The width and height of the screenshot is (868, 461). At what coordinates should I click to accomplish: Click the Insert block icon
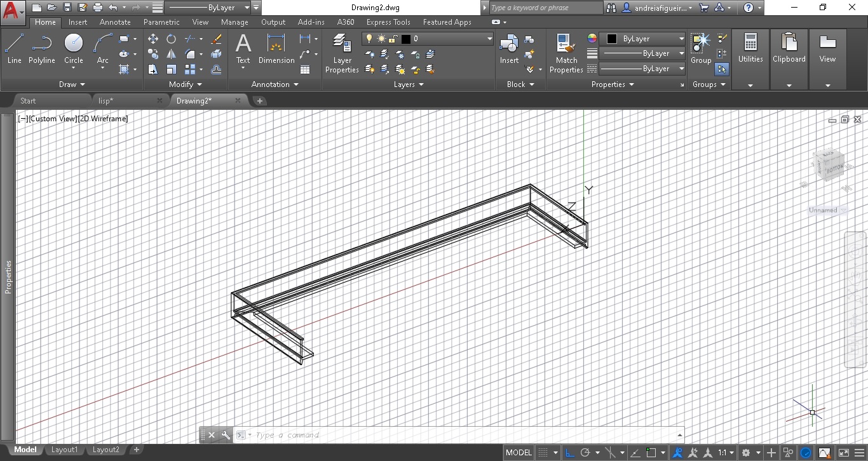coord(509,49)
